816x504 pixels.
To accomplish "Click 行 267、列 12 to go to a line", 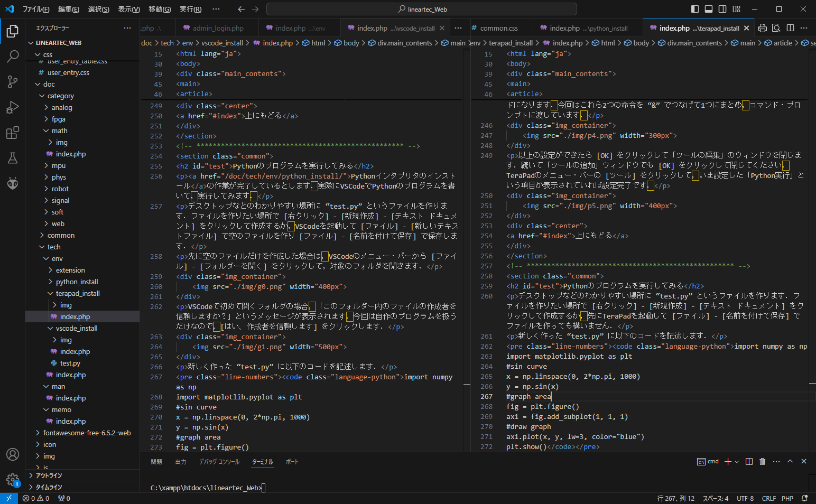I will (x=676, y=498).
